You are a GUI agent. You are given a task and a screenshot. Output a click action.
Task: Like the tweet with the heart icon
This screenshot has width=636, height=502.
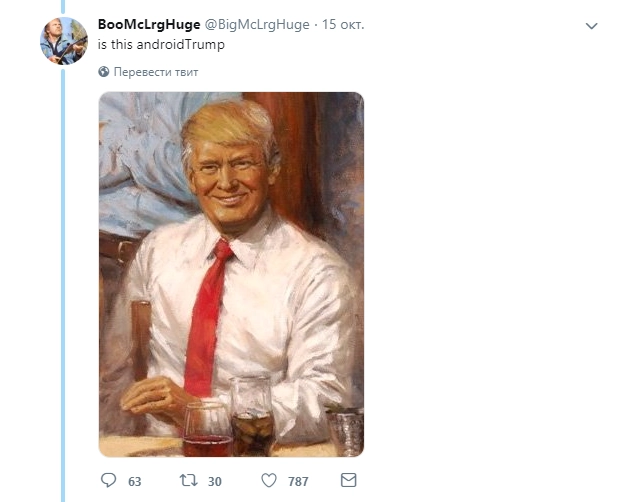coord(268,481)
